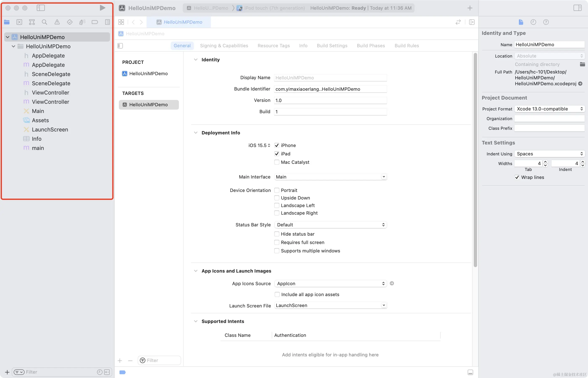
Task: Uncheck the iPad deployment checkbox
Action: [x=277, y=154]
